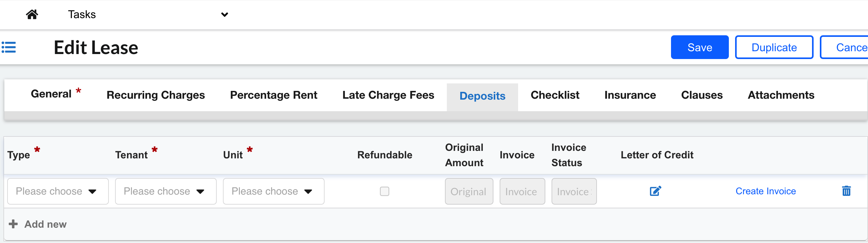Viewport: 868px width, 243px height.
Task: Go to home via house icon
Action: coord(32,14)
